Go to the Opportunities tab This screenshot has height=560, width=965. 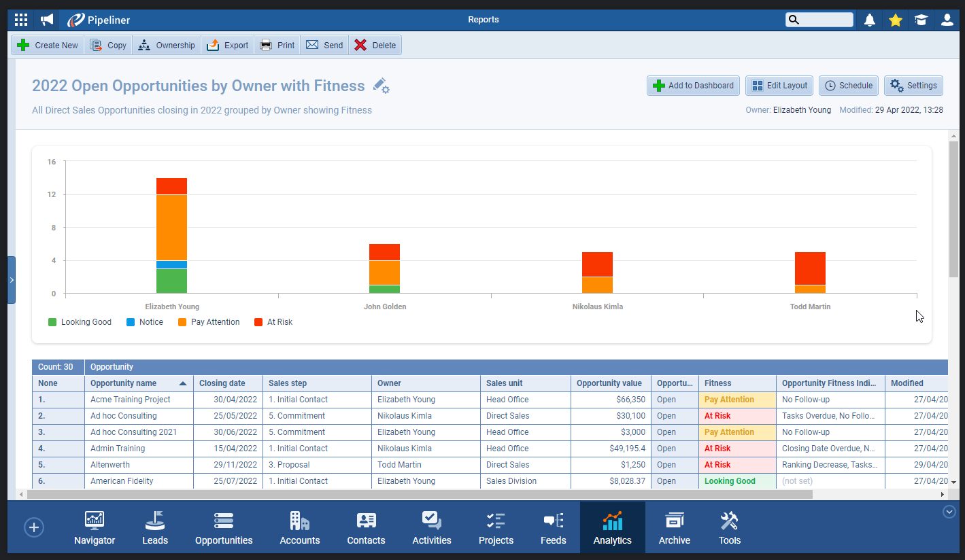[224, 528]
